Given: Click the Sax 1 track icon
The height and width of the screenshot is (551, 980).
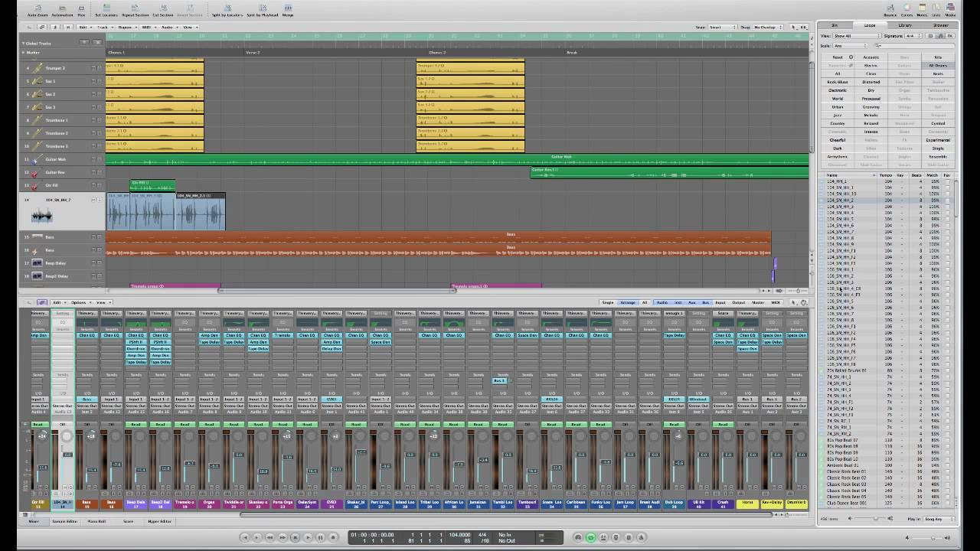Looking at the screenshot, I should [38, 81].
